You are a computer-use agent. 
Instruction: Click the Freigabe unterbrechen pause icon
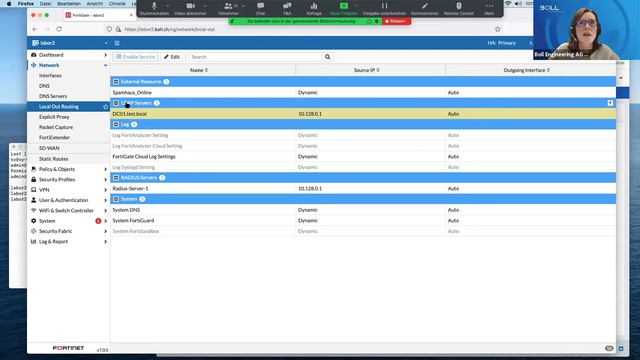pyautogui.click(x=384, y=6)
